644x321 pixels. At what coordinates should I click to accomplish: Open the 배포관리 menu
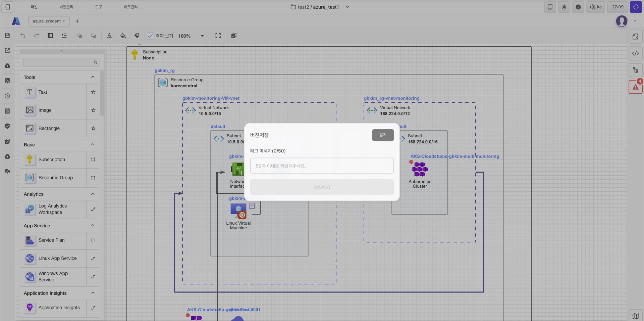click(130, 7)
